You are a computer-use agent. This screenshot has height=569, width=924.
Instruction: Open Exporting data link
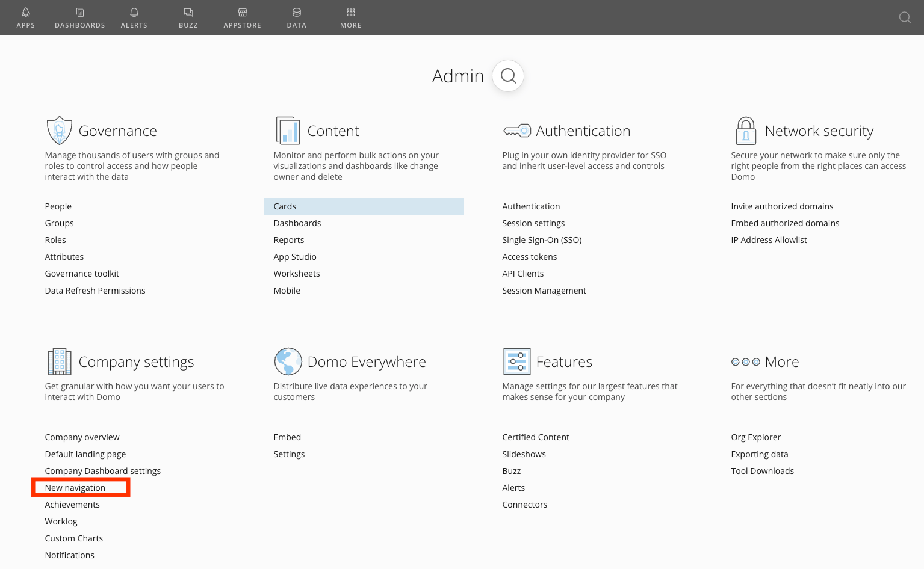pos(759,454)
